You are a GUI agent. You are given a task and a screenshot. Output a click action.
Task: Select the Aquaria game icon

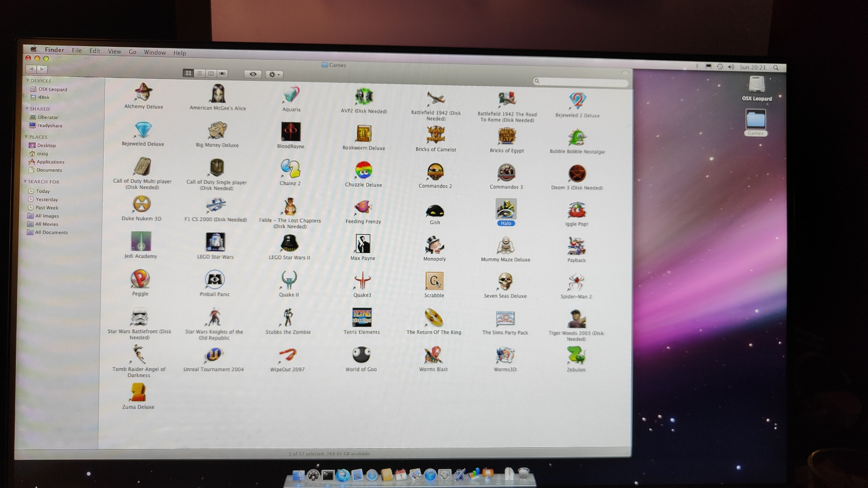(x=291, y=95)
